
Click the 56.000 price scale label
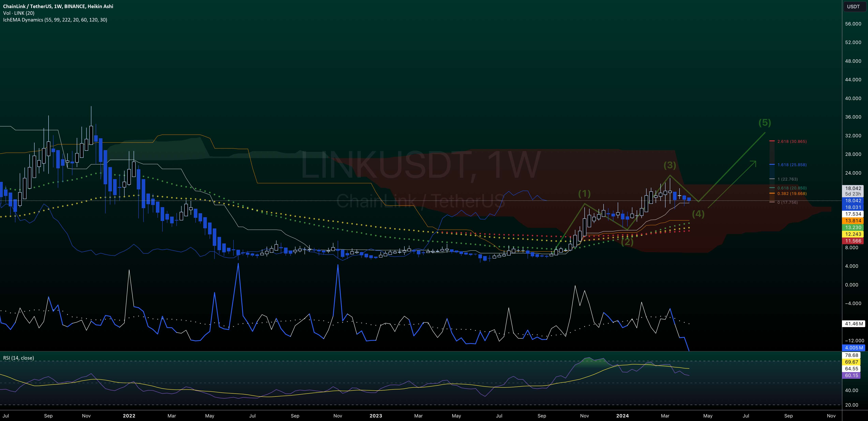pos(853,24)
